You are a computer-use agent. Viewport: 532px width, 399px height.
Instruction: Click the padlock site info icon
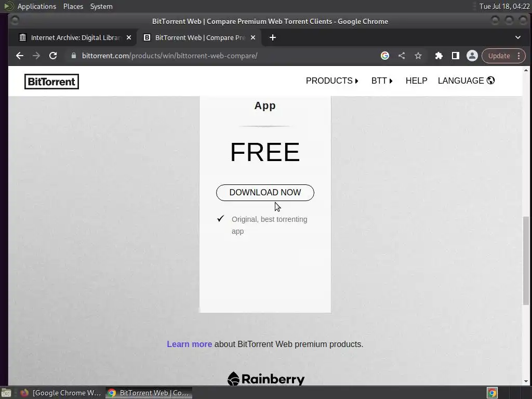coord(74,56)
